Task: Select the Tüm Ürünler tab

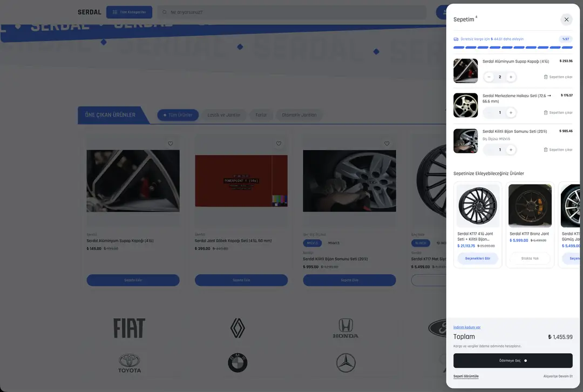Action: tap(178, 115)
